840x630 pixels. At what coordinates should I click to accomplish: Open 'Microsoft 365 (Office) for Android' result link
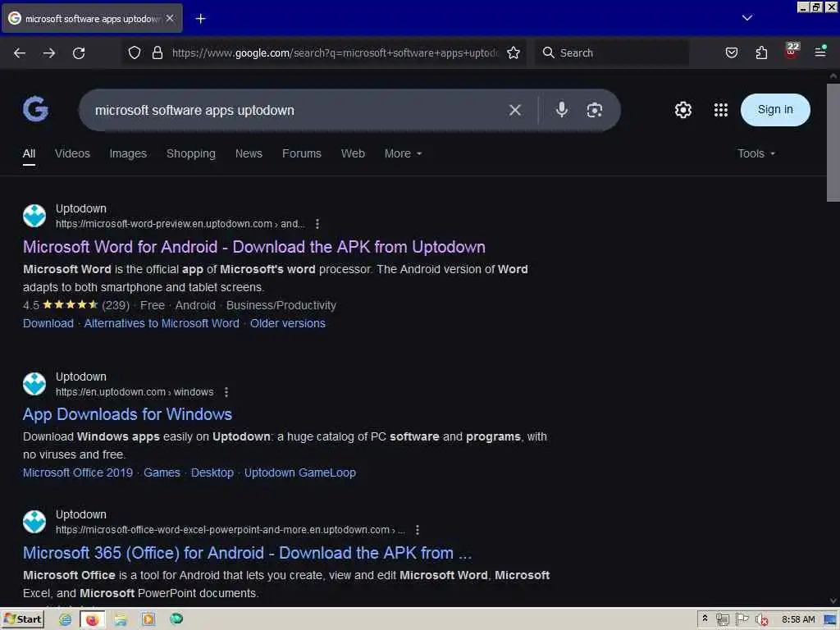point(247,553)
